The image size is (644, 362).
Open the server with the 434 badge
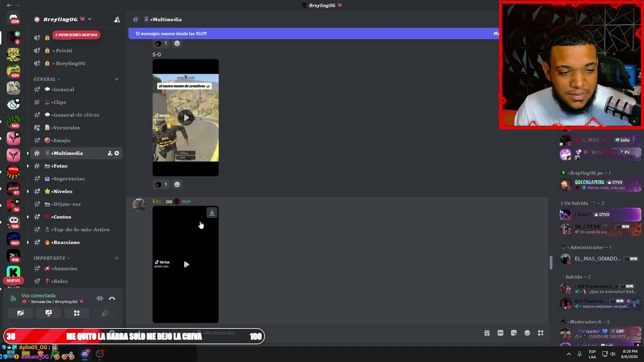pyautogui.click(x=14, y=70)
